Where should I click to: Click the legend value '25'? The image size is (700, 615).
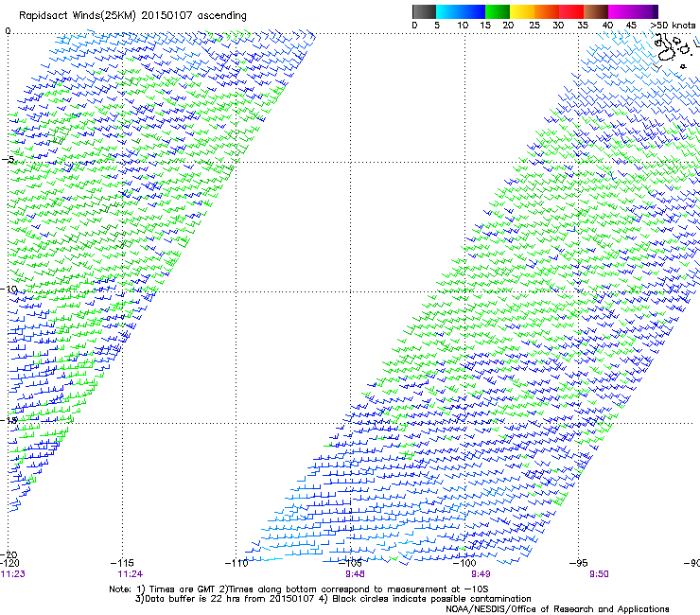pos(534,25)
